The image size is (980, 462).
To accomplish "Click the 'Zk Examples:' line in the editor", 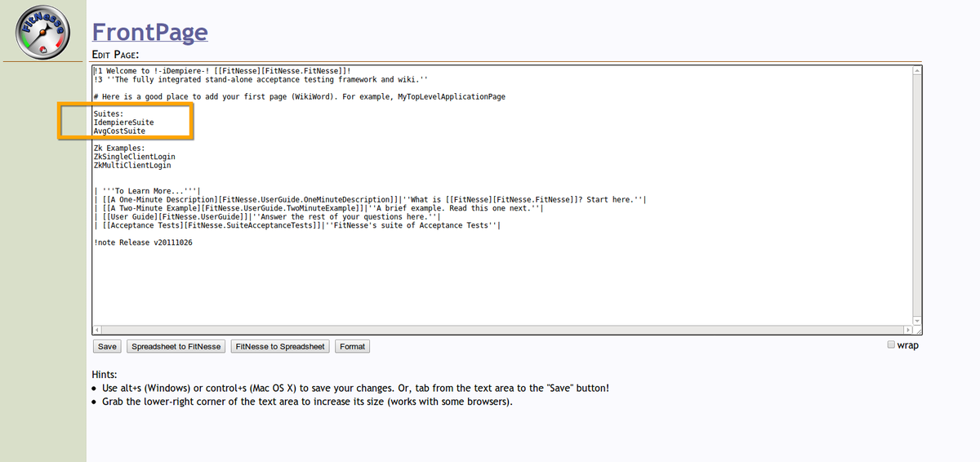I will tap(119, 148).
